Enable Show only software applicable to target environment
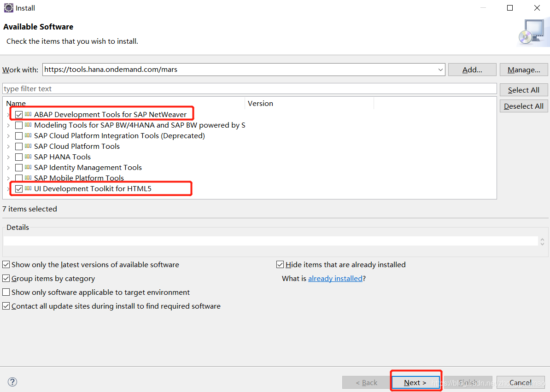Screen dimensions: 550x392 click(x=6, y=292)
